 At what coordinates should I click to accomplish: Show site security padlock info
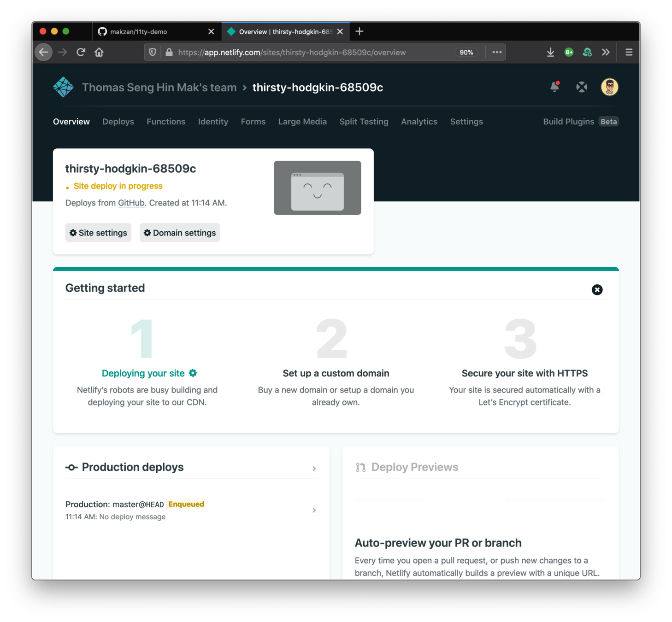[169, 52]
